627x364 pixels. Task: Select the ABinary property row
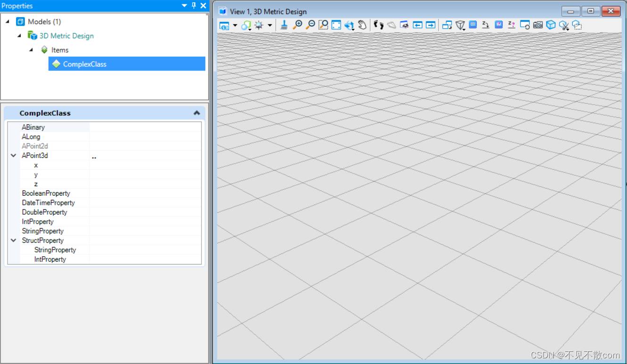(x=105, y=127)
